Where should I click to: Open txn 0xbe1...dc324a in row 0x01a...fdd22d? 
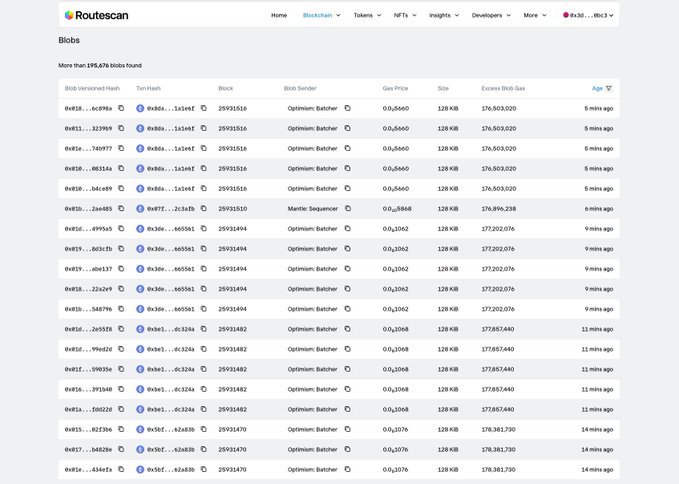pos(171,409)
